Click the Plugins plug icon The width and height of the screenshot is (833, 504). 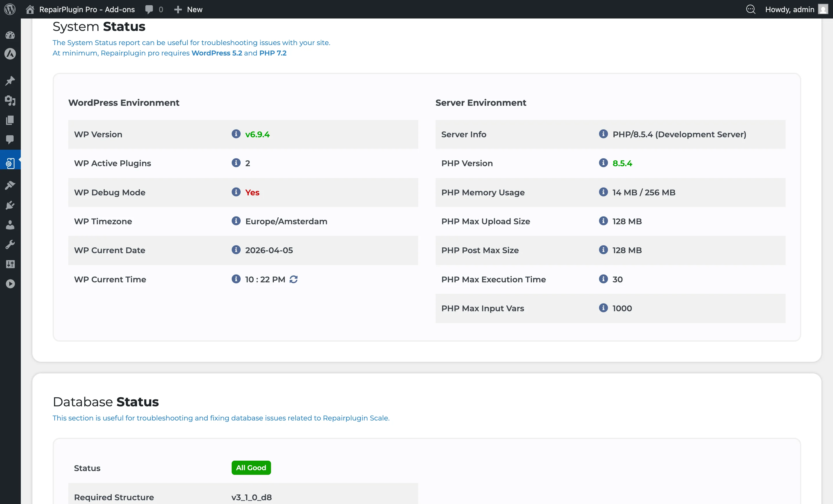(10, 205)
